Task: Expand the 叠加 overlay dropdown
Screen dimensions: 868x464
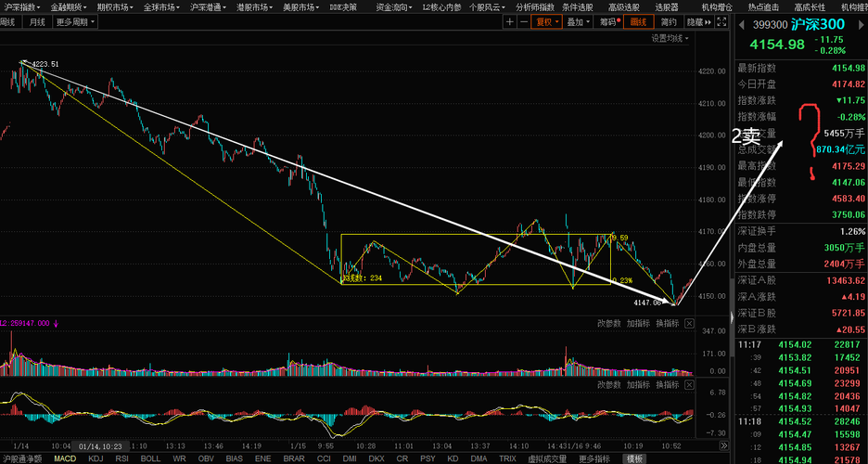Action: click(578, 22)
